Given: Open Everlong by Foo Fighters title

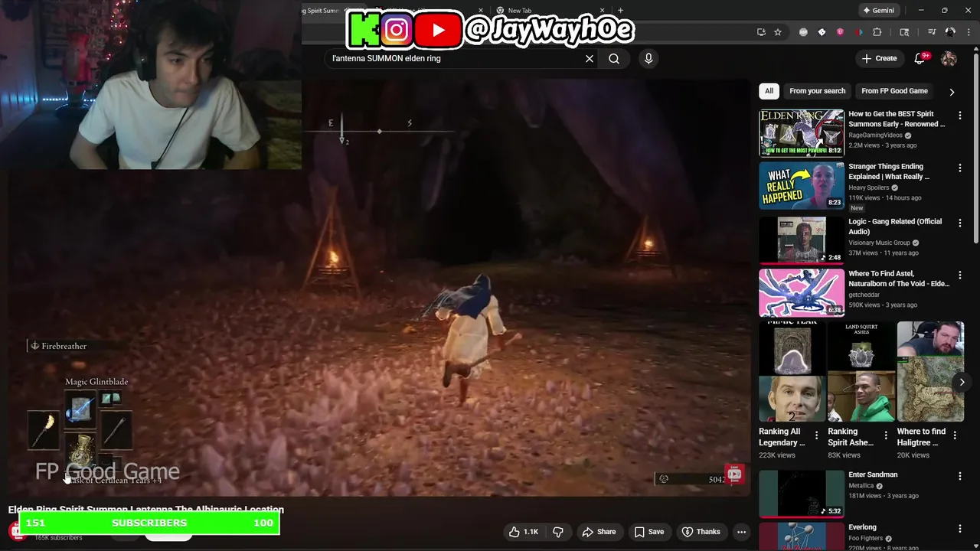Looking at the screenshot, I should click(x=862, y=527).
